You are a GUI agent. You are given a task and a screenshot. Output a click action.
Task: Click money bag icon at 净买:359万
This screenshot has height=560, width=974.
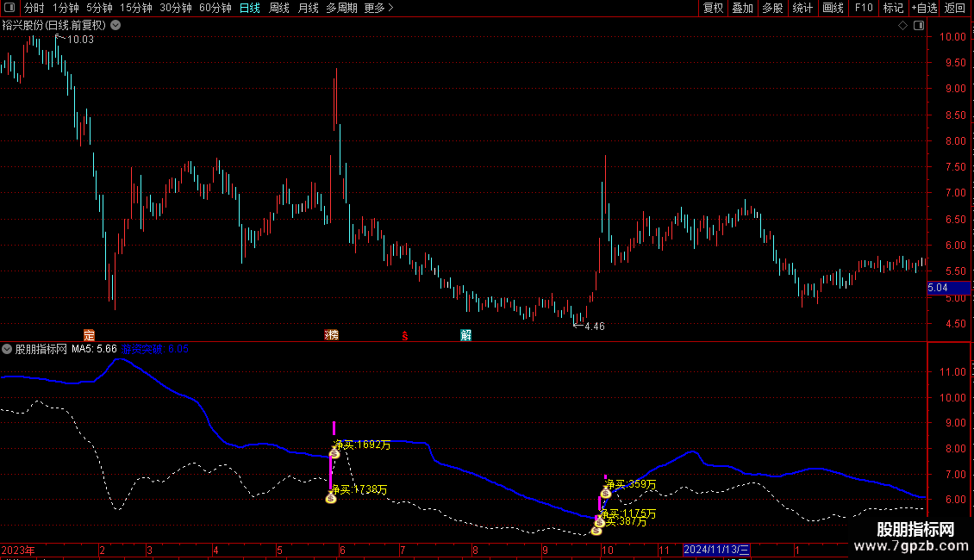click(x=606, y=494)
